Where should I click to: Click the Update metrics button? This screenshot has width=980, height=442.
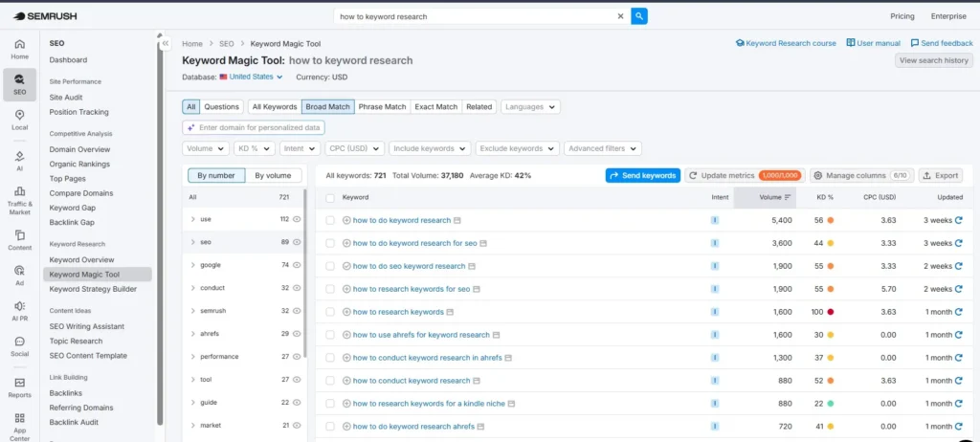745,176
